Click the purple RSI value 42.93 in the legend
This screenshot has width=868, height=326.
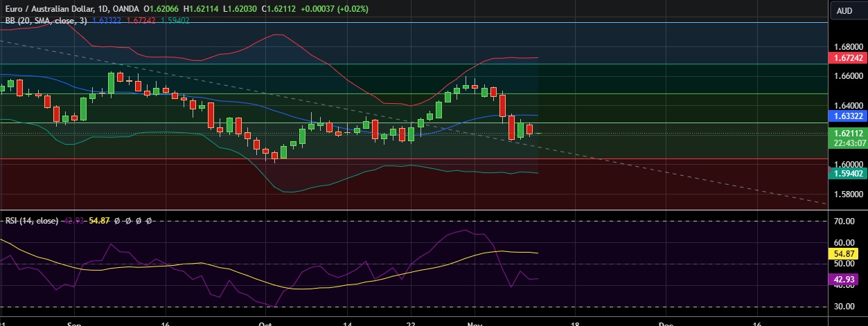tap(74, 220)
